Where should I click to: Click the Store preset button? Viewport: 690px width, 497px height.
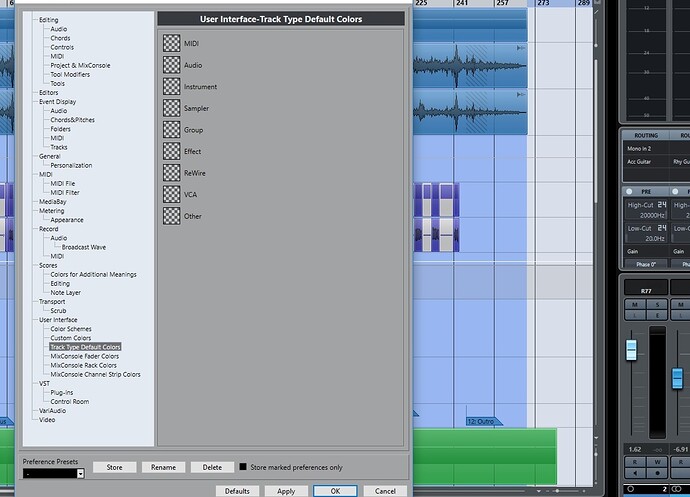(x=114, y=467)
